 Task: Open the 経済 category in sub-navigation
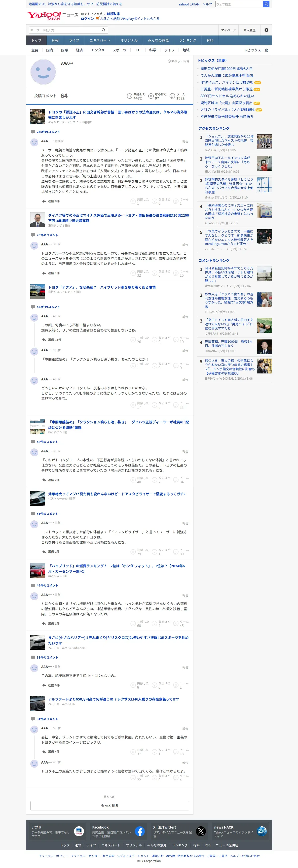tap(79, 50)
